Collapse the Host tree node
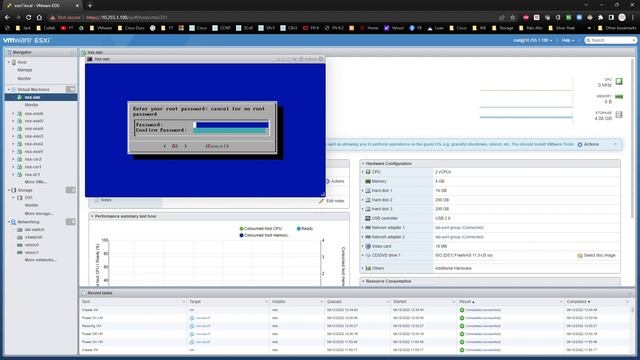The image size is (640, 360). point(9,62)
